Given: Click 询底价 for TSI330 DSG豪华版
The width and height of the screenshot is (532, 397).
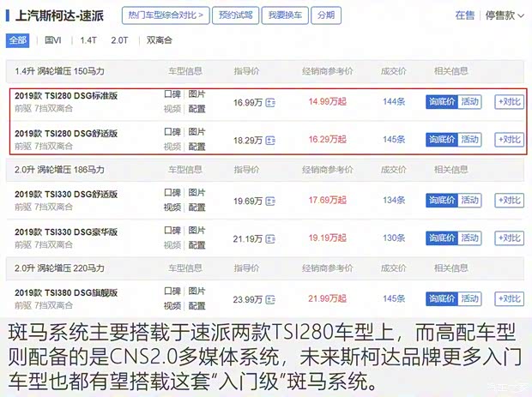Looking at the screenshot, I should [x=442, y=238].
